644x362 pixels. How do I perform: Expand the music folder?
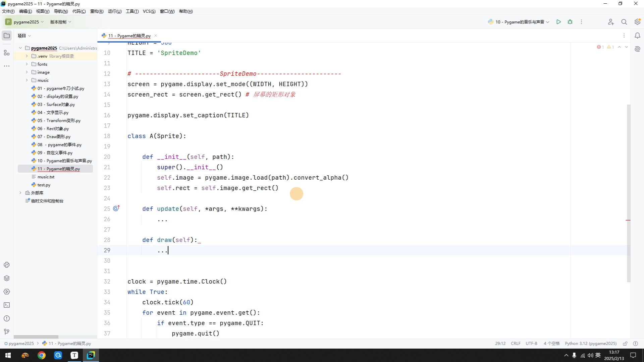click(x=26, y=80)
